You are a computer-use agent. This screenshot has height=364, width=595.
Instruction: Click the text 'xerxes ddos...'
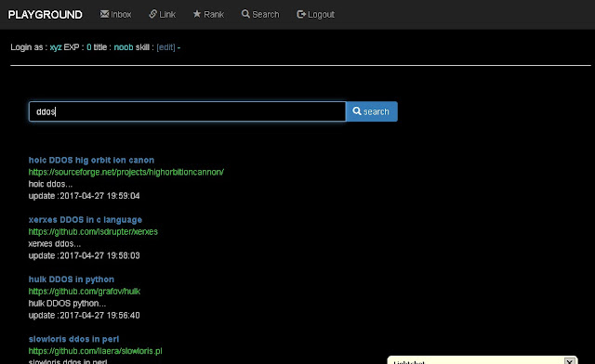[x=55, y=243]
